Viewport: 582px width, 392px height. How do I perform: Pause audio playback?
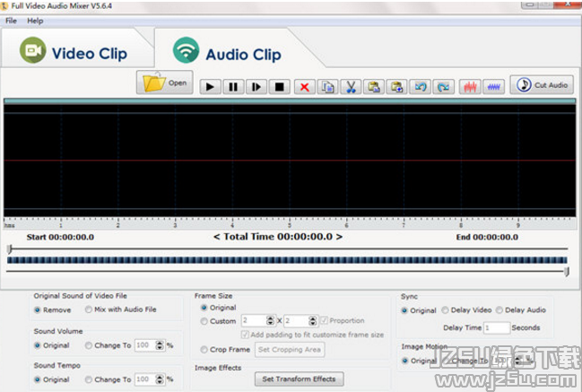tap(233, 87)
